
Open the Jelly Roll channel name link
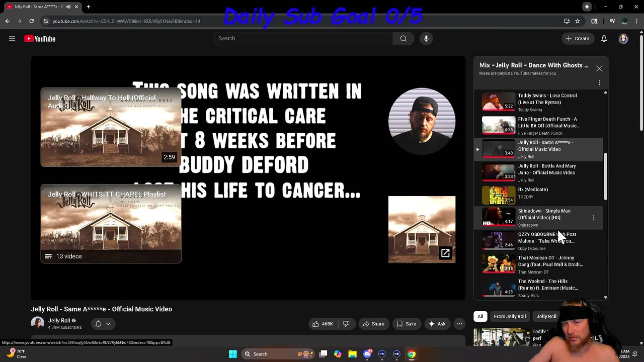coord(59,321)
